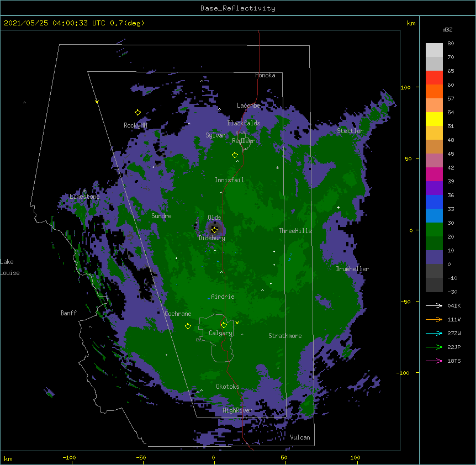
Task: Click the asterisk marker east of Innisfail
Action: click(277, 167)
